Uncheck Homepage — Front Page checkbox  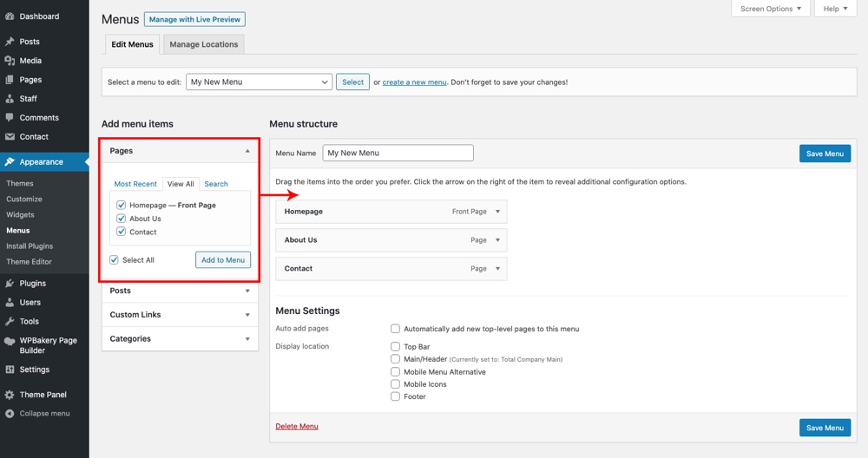pyautogui.click(x=122, y=206)
